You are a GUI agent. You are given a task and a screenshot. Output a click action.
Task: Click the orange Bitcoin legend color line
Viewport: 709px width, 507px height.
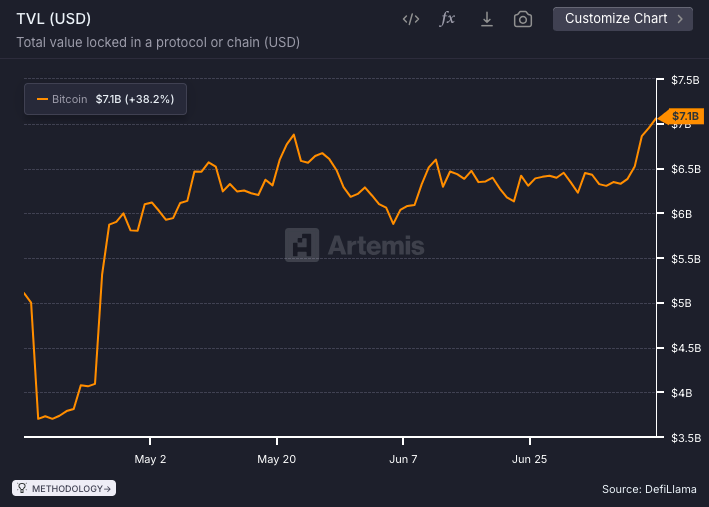coord(42,99)
